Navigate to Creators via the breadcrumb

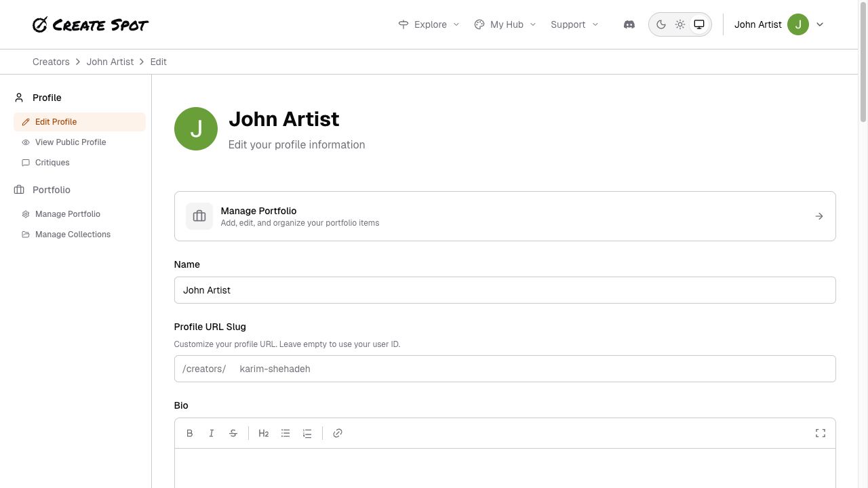click(51, 62)
